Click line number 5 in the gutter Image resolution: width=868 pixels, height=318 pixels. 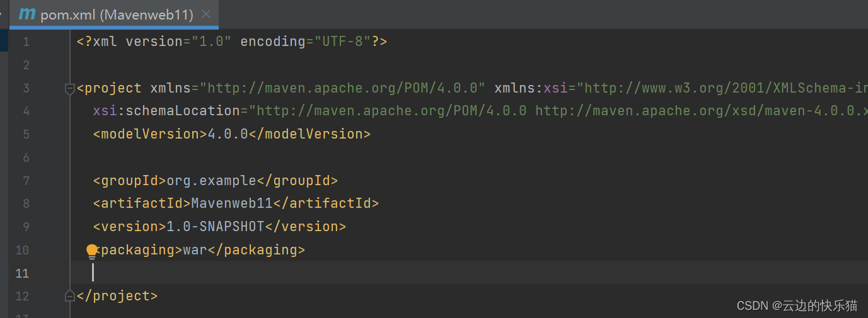click(x=25, y=134)
